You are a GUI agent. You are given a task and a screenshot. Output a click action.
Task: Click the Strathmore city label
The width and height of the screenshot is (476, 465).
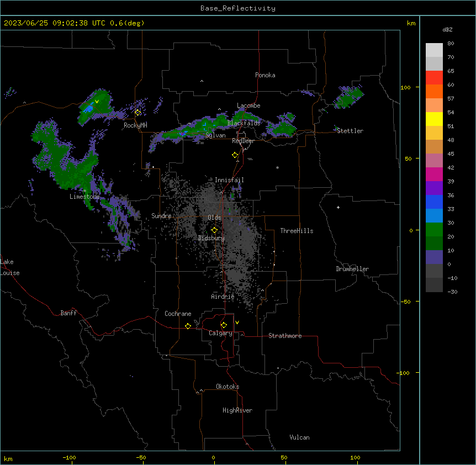[x=285, y=336]
